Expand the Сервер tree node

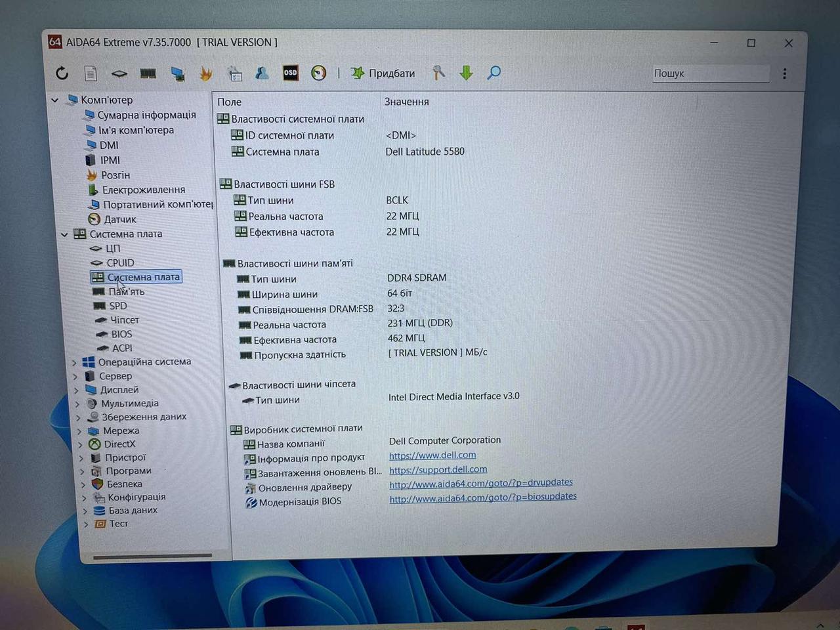pyautogui.click(x=75, y=377)
